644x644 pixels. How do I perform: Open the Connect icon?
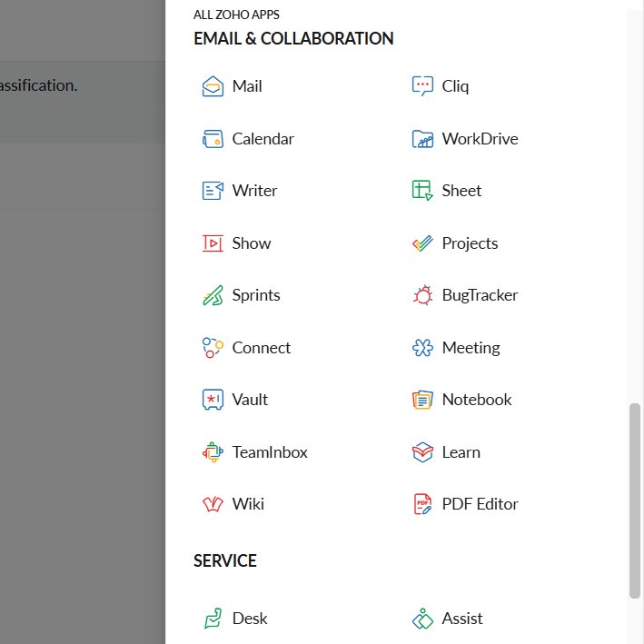pyautogui.click(x=213, y=348)
